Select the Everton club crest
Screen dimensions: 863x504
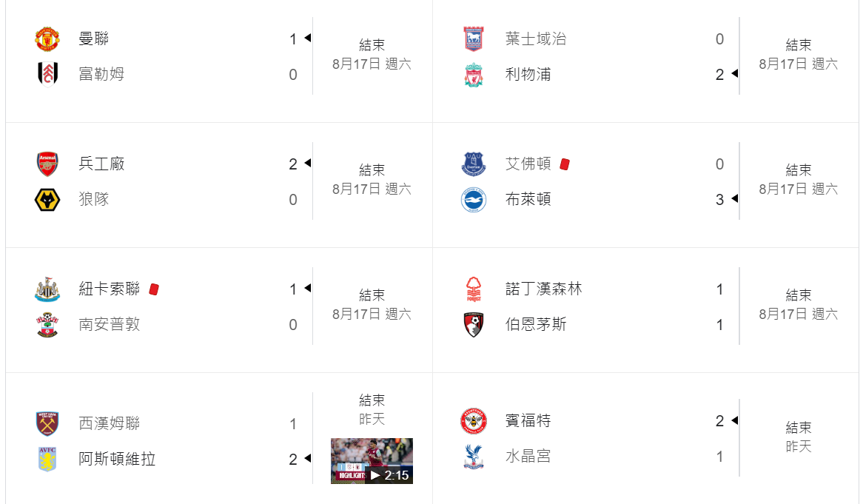pyautogui.click(x=474, y=164)
